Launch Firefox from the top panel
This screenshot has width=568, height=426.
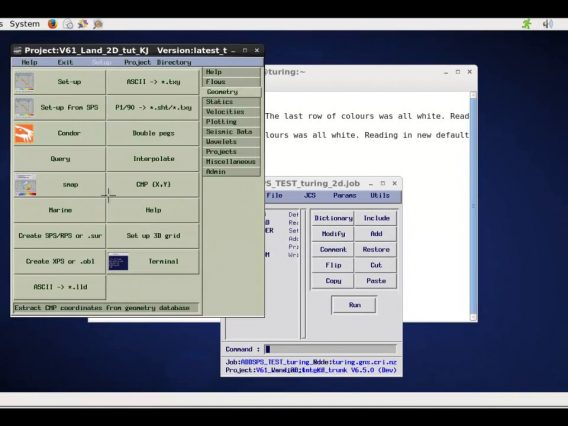click(x=53, y=24)
